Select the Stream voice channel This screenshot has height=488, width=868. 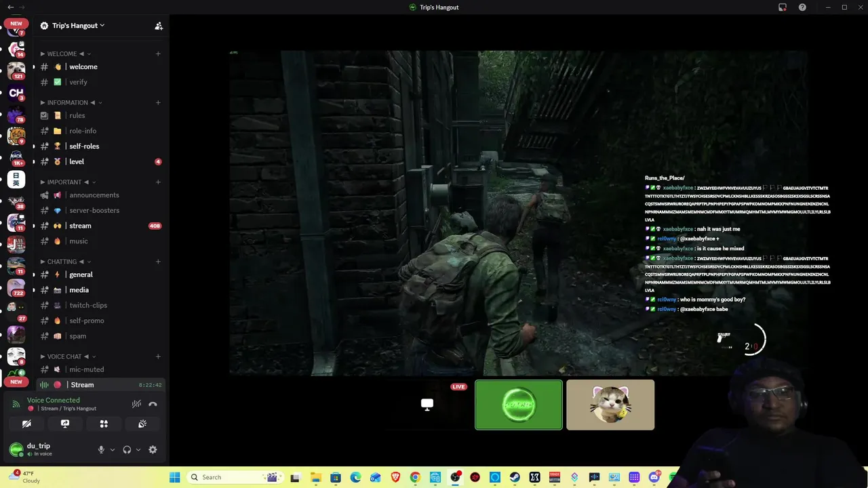[x=101, y=385]
